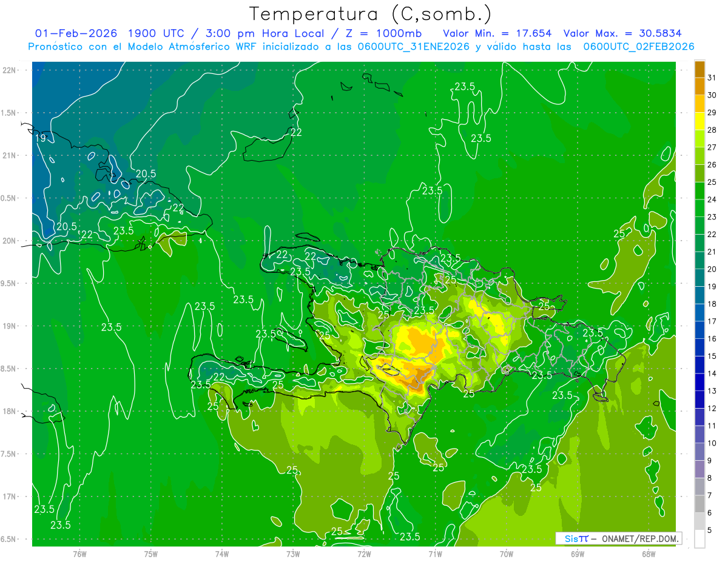Screen dimensions: 728x562
Task: Click the '26' value on color legend
Action: [712, 164]
